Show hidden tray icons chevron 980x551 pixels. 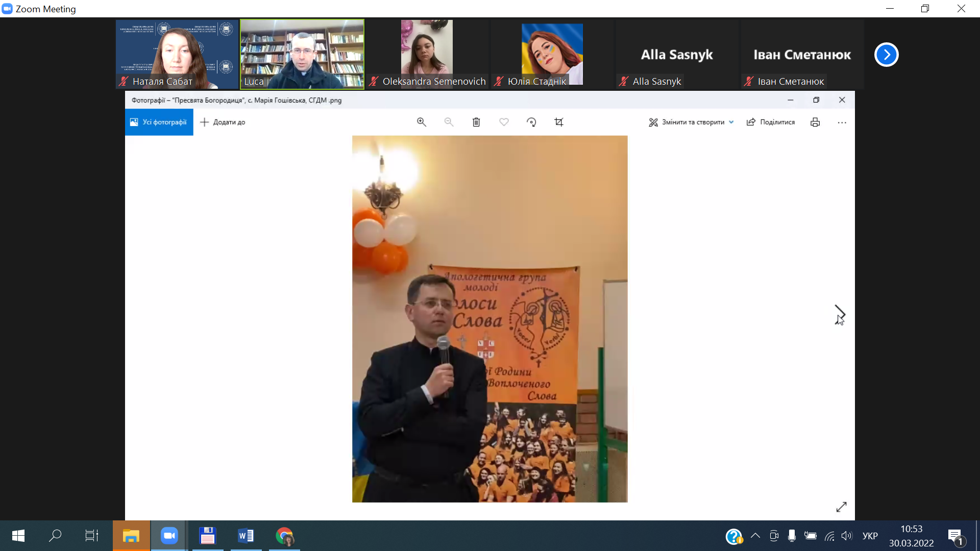(755, 536)
